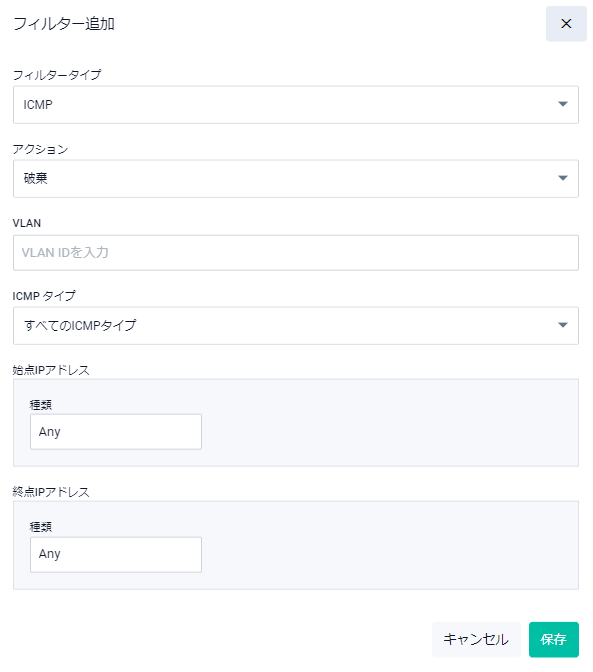Select the 始点IPアドレス 種類 Any field
Viewport: 593px width, 672px height.
coord(116,432)
